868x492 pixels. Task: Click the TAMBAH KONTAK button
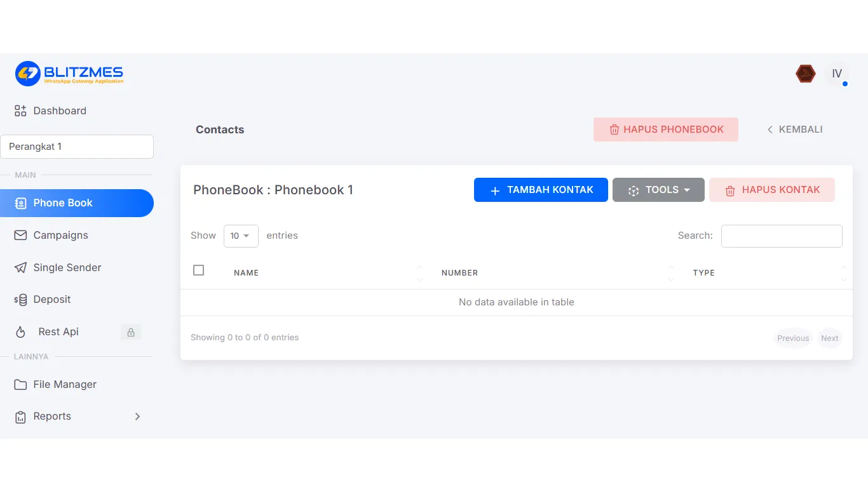pyautogui.click(x=541, y=190)
